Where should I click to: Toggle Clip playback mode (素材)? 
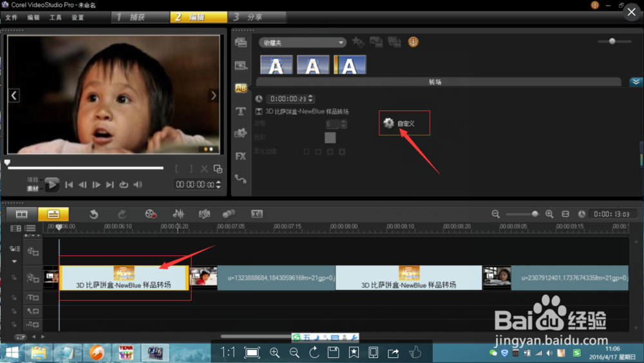pyautogui.click(x=32, y=189)
